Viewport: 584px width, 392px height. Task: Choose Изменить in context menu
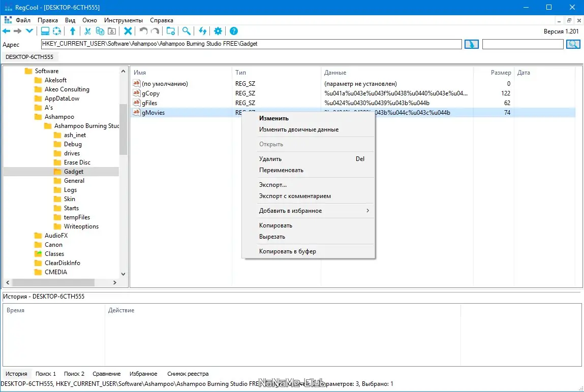click(x=308, y=118)
